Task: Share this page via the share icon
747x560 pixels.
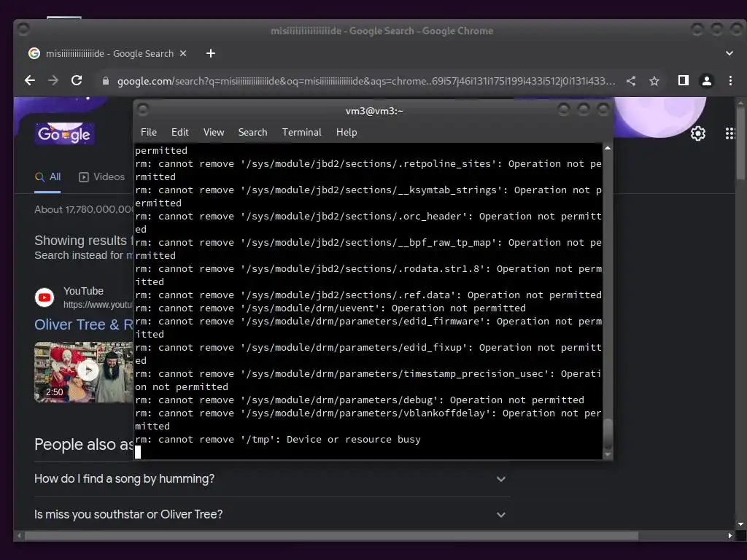Action: click(631, 81)
